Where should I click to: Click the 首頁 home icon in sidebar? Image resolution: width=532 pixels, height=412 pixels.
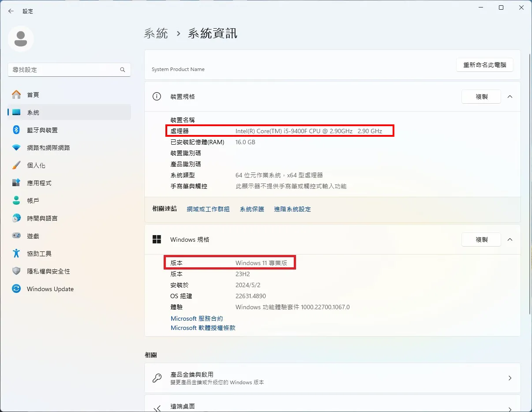pyautogui.click(x=16, y=94)
